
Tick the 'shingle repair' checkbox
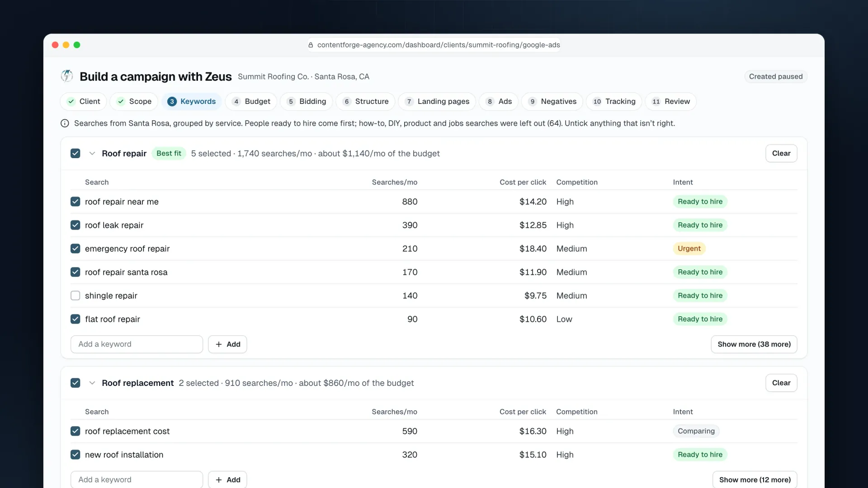click(75, 296)
